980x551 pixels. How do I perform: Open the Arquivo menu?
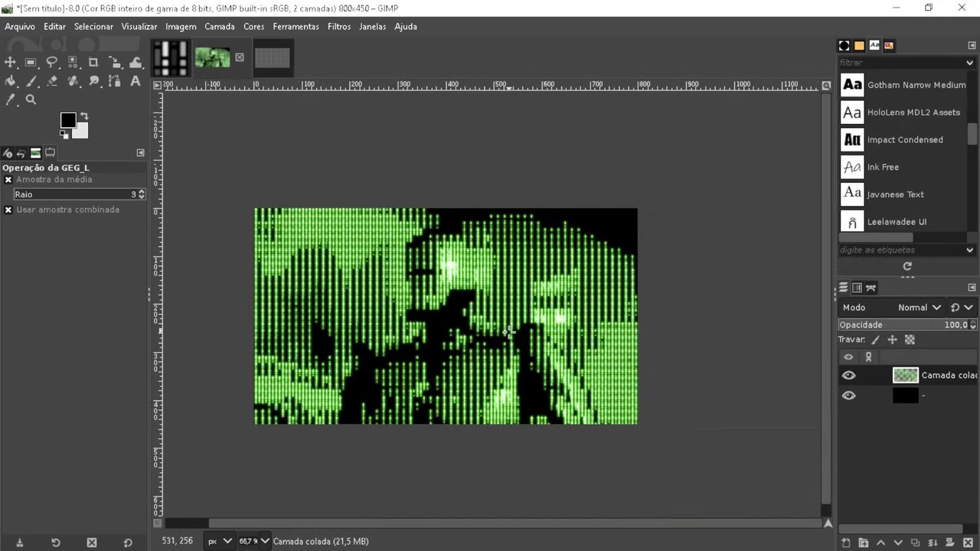point(20,26)
